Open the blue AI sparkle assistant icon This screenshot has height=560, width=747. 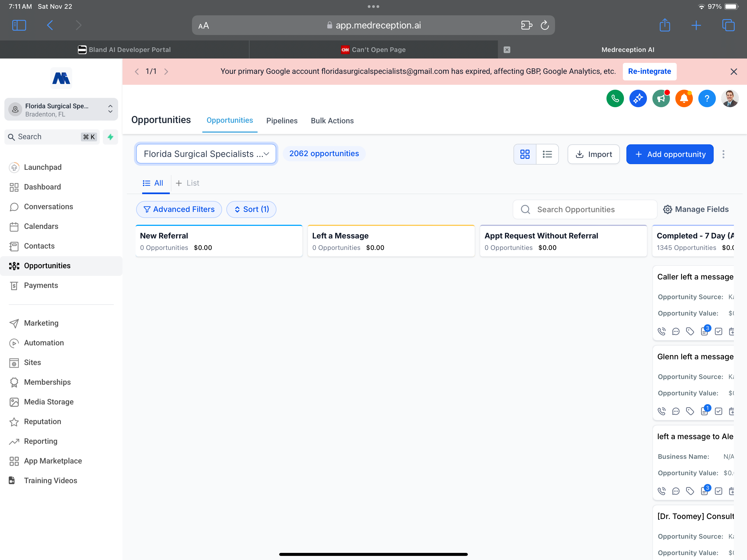(x=638, y=98)
